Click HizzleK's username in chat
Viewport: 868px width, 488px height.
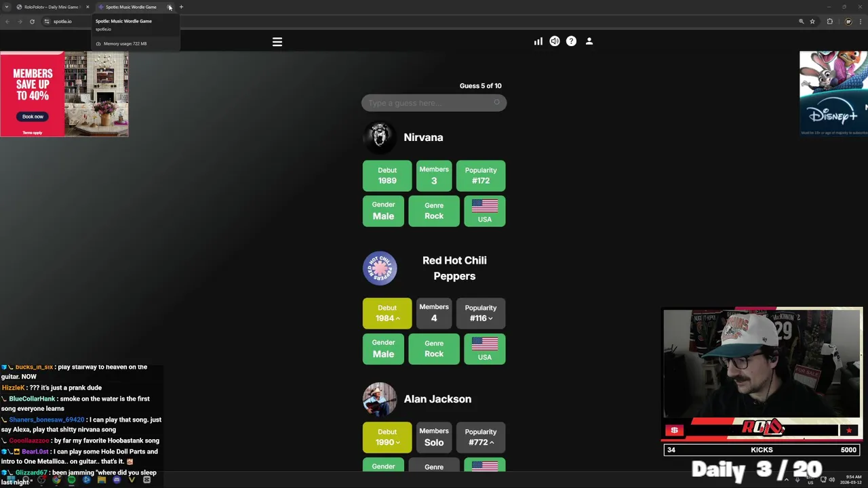(x=13, y=388)
